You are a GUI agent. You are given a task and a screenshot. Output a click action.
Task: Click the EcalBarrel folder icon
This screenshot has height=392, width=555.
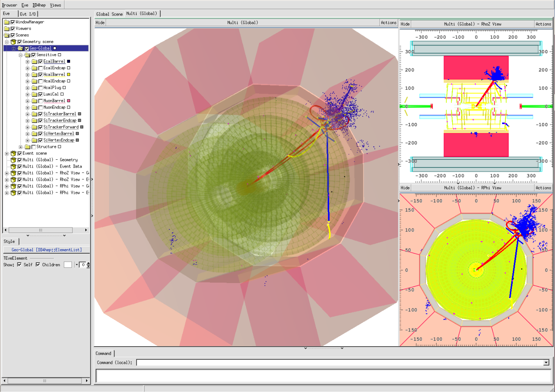[x=34, y=61]
